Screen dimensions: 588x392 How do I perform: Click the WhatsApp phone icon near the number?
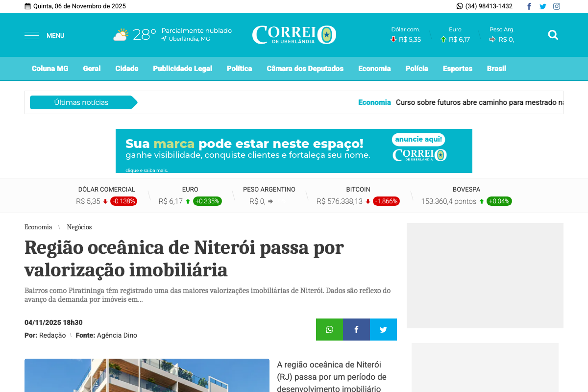(x=459, y=6)
